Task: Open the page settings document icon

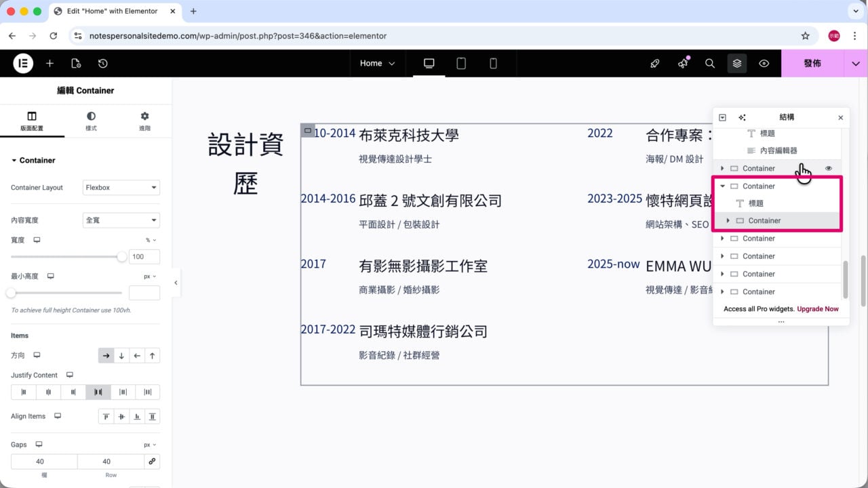Action: tap(76, 63)
